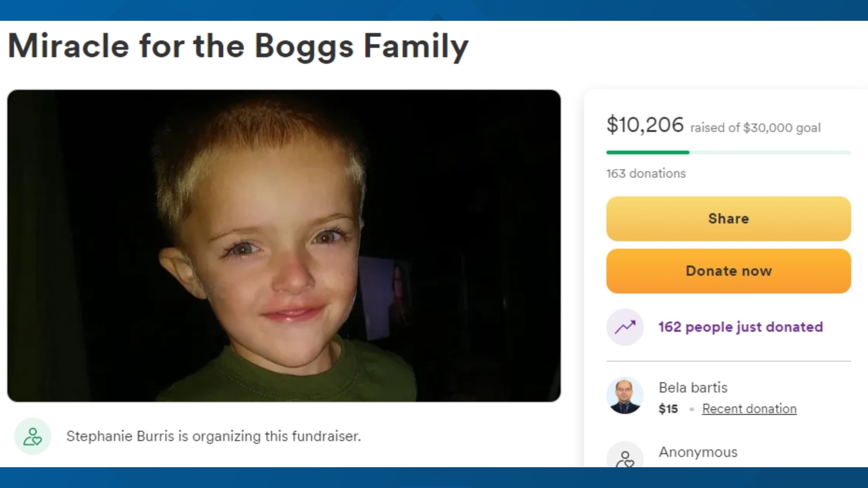The height and width of the screenshot is (488, 868).
Task: Click raised of $30,000 goal text
Action: (755, 128)
